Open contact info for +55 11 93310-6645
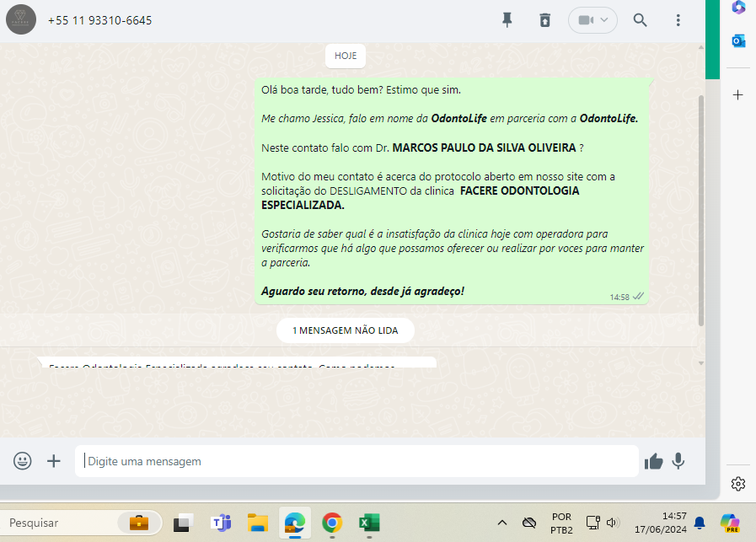The image size is (756, 542). (99, 20)
